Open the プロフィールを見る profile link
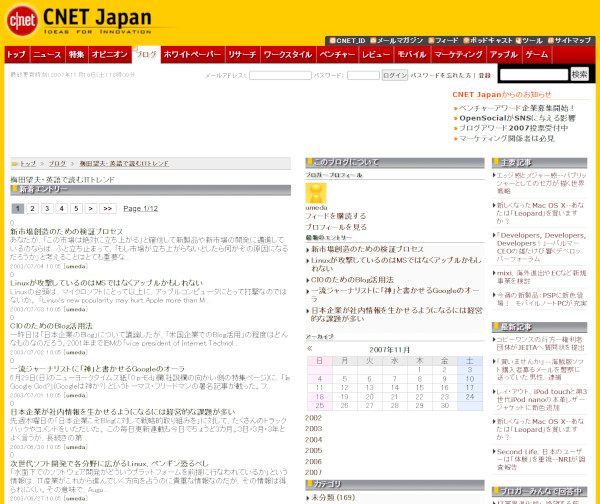This screenshot has height=504, width=600. pyautogui.click(x=335, y=227)
